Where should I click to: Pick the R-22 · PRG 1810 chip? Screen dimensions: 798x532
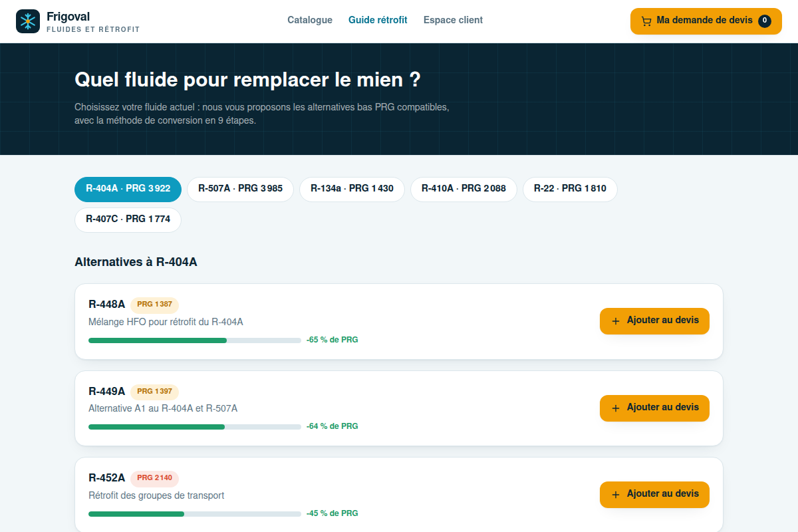pos(570,189)
